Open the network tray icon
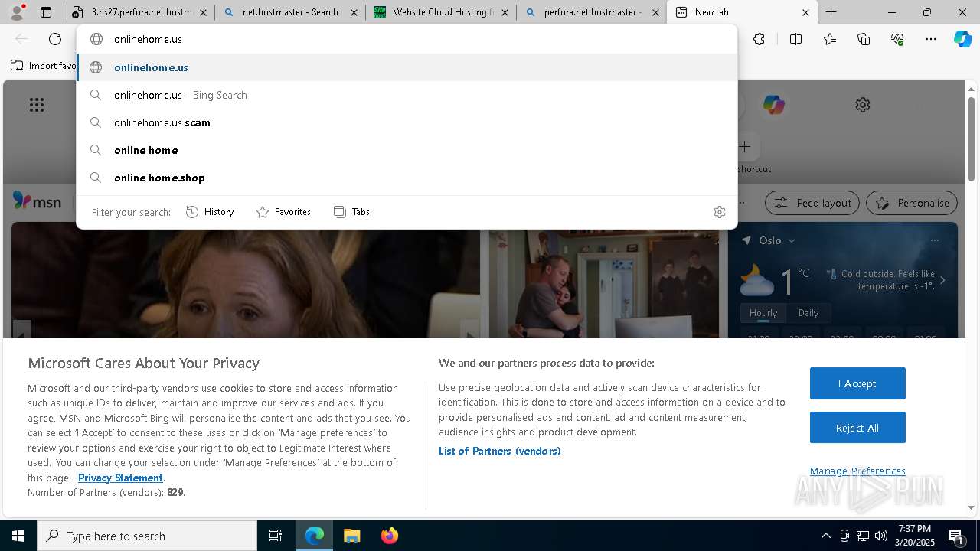Image resolution: width=980 pixels, height=551 pixels. pos(862,536)
